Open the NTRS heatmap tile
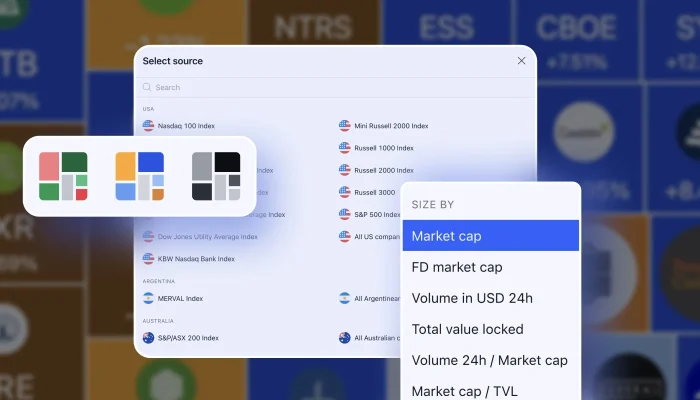The image size is (700, 400). tap(314, 22)
